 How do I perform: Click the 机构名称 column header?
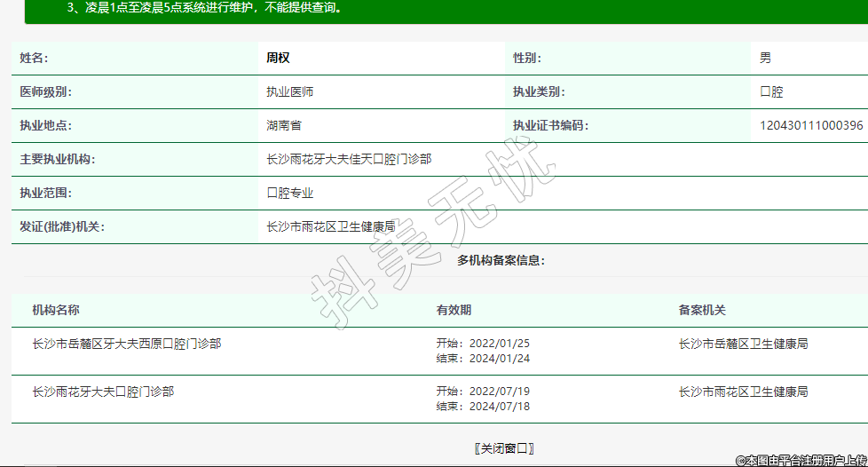tap(56, 310)
